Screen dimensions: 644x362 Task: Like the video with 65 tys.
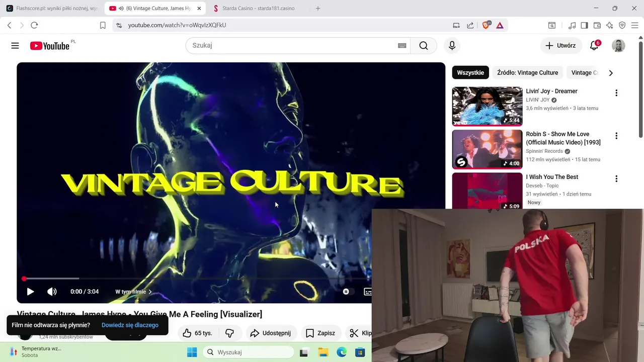coord(198,333)
